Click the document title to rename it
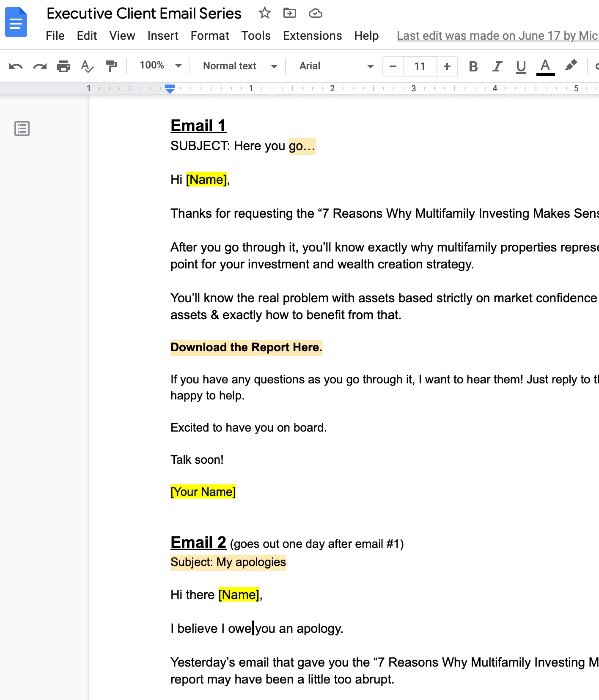The image size is (599, 700). [144, 14]
